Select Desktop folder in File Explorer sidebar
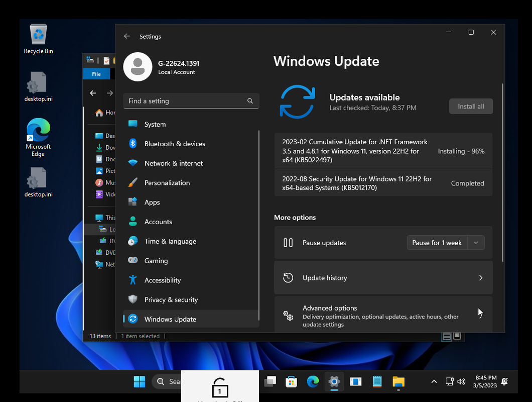 105,136
